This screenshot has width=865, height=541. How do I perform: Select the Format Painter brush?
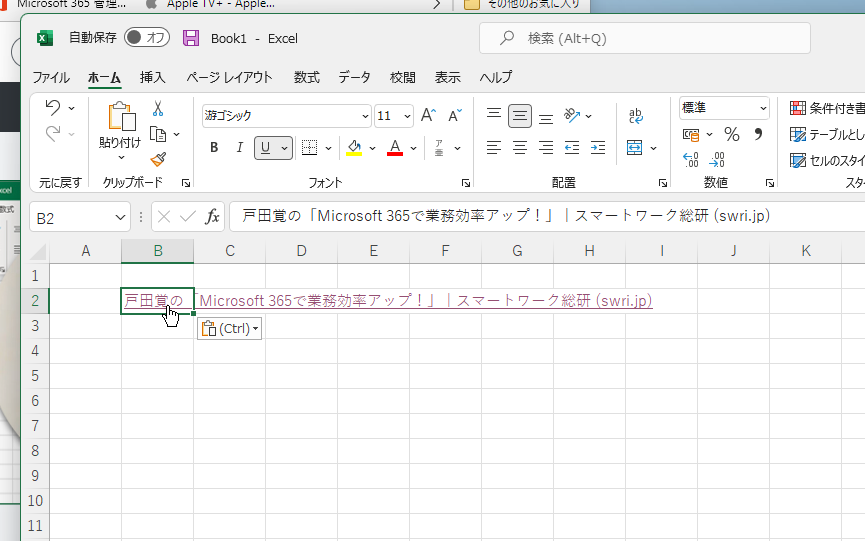[x=158, y=159]
